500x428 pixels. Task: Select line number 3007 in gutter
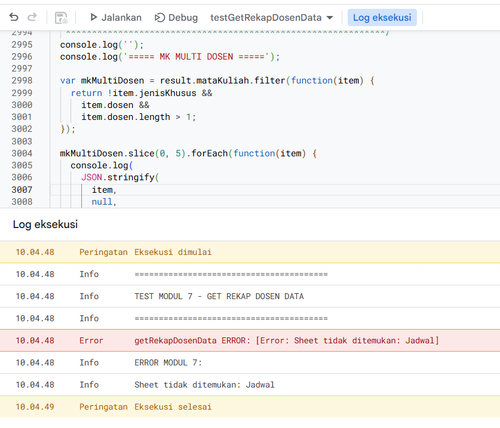[22, 190]
